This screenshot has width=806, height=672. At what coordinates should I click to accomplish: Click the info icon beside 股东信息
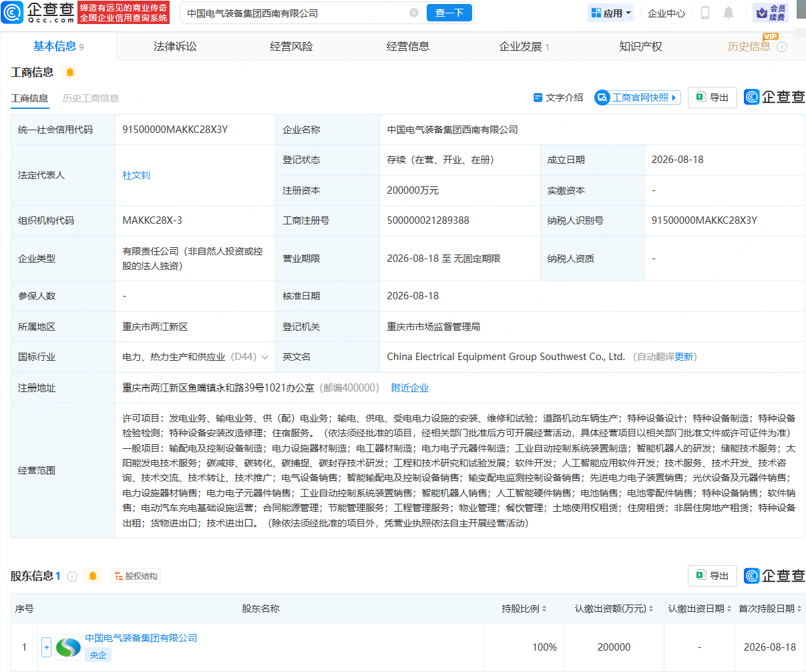click(x=72, y=576)
